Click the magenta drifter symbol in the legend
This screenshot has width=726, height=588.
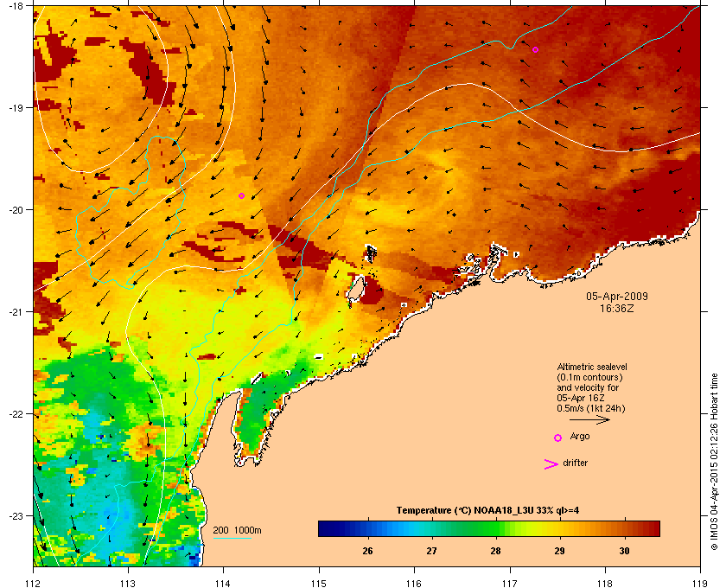(551, 464)
